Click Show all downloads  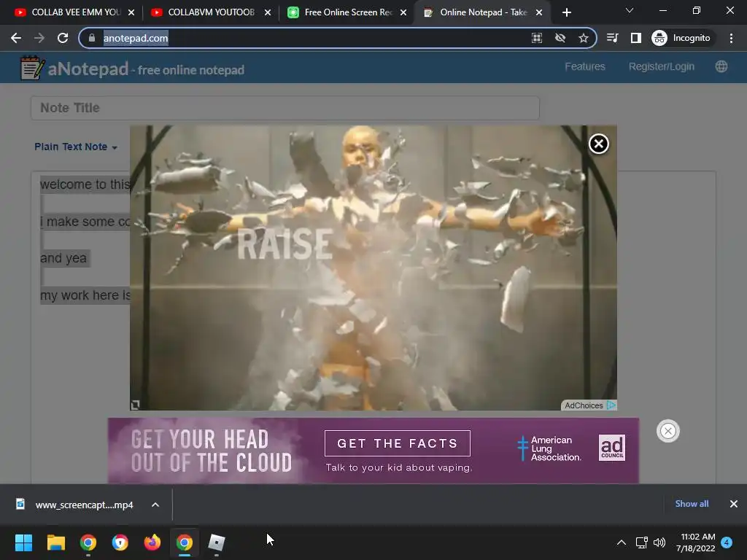(x=692, y=504)
